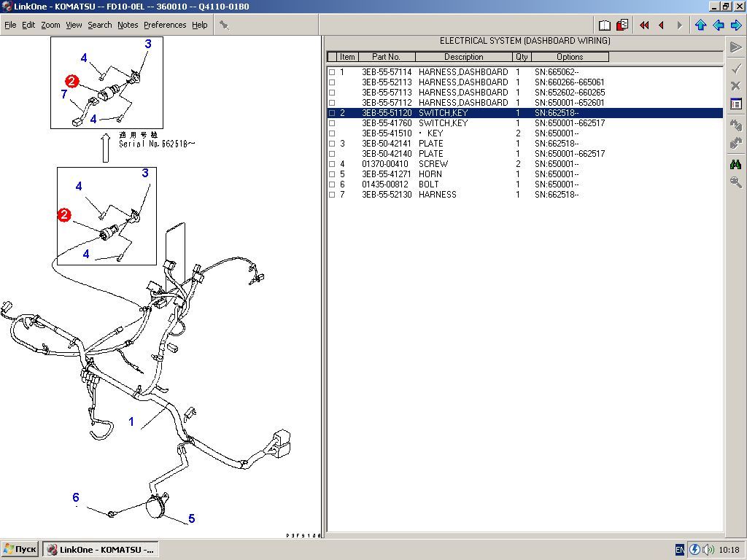Select the PLATE row 3EB-50-42141

click(525, 144)
